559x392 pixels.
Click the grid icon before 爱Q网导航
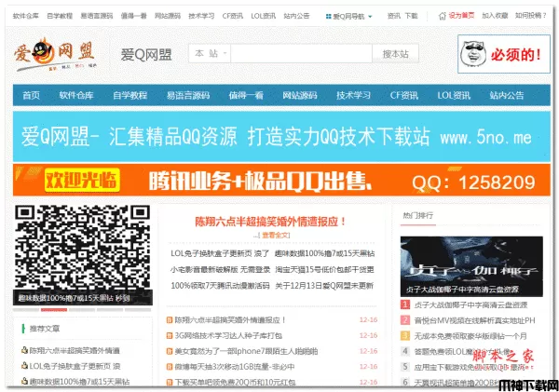pyautogui.click(x=328, y=17)
